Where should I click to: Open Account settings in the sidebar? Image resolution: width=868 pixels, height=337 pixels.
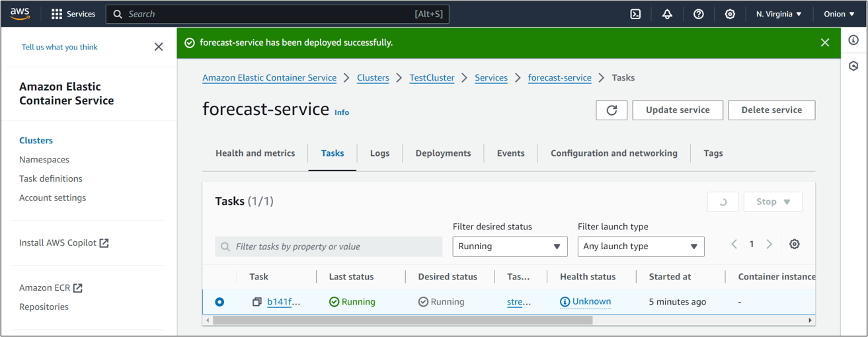point(52,198)
